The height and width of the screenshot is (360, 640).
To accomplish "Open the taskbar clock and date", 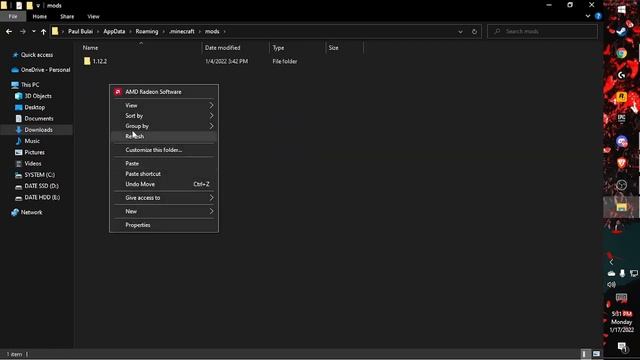I will pos(622,322).
